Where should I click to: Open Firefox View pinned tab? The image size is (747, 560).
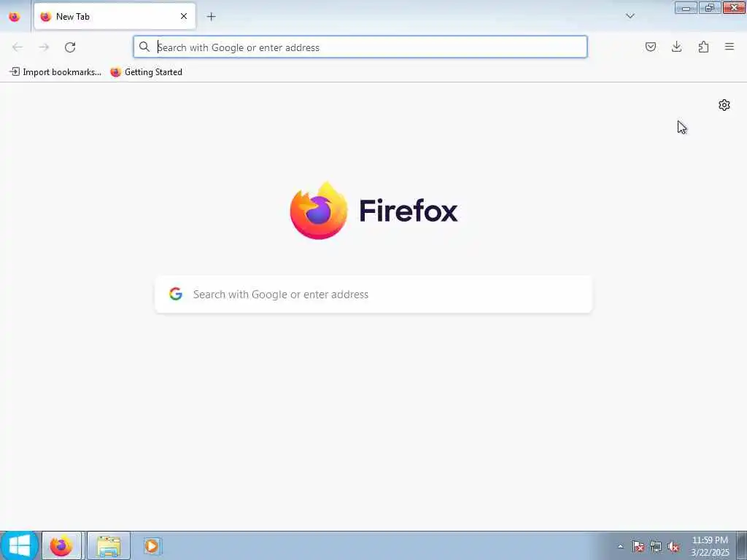pos(15,17)
